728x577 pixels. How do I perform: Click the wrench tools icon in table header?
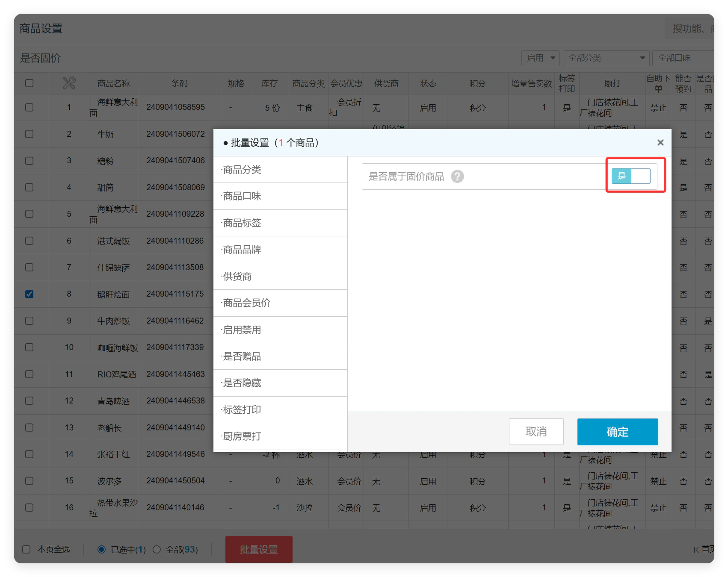(69, 83)
